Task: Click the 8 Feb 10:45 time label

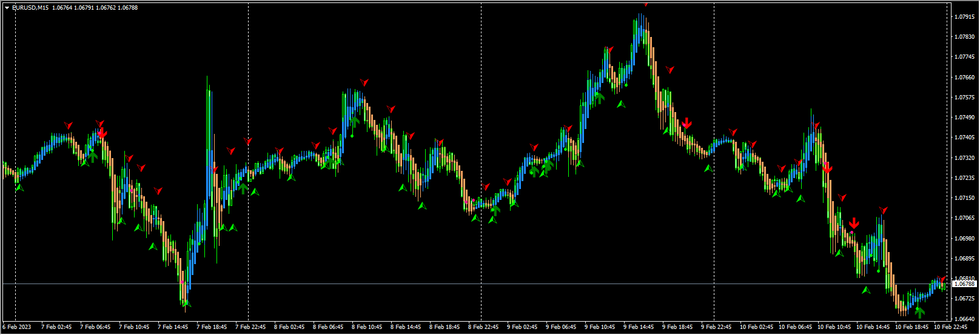Action: tap(367, 327)
